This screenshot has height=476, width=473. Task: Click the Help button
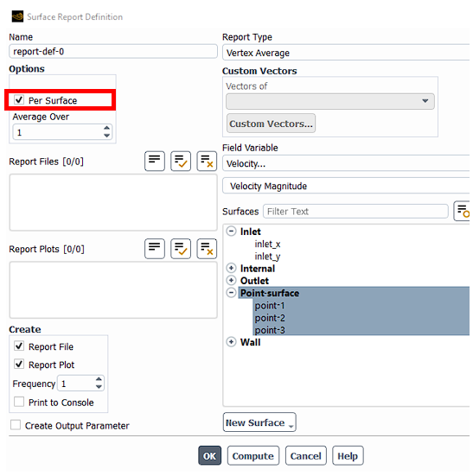tap(348, 455)
